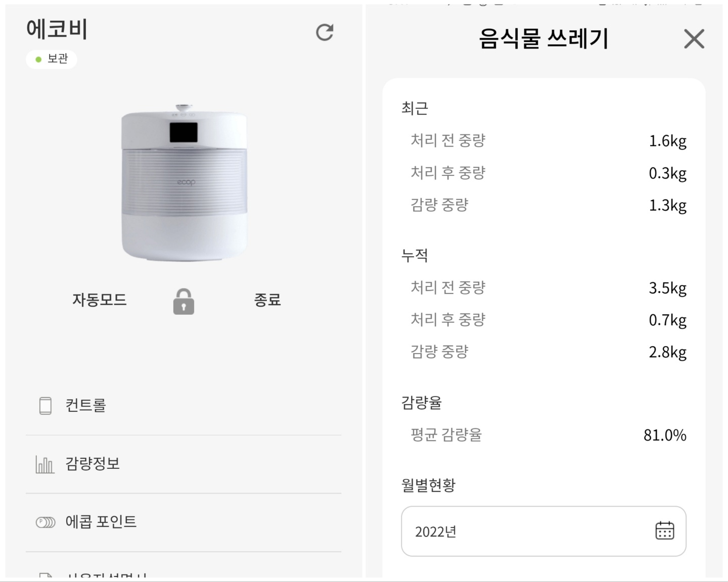The height and width of the screenshot is (582, 728).
Task: Click the bar chart icon for 감량정보
Action: [x=45, y=464]
